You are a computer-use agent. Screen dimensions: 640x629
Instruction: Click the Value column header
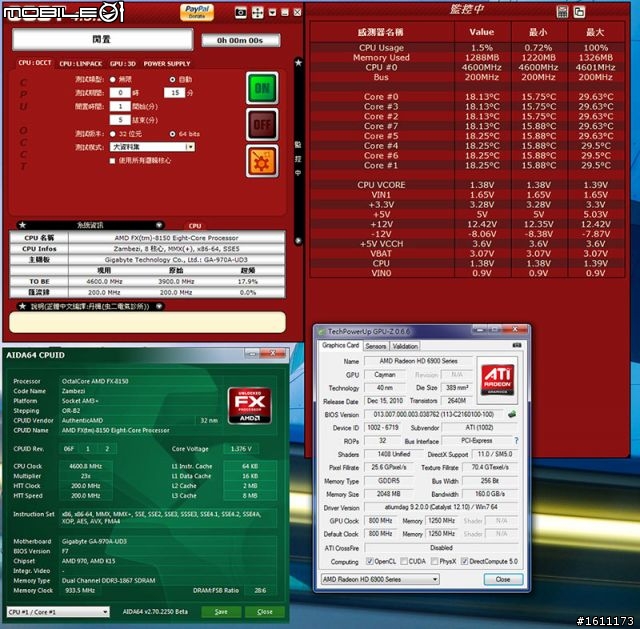(482, 32)
